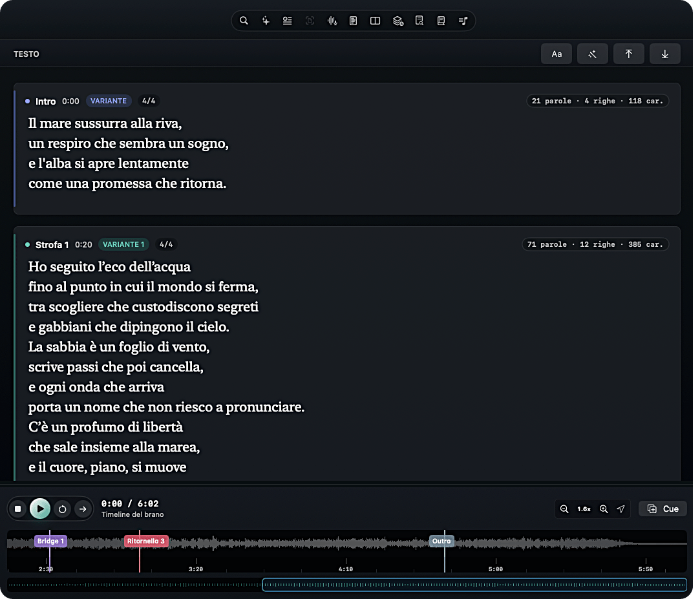Image resolution: width=700 pixels, height=599 pixels.
Task: Select the Strofa 1 section title
Action: 52,245
